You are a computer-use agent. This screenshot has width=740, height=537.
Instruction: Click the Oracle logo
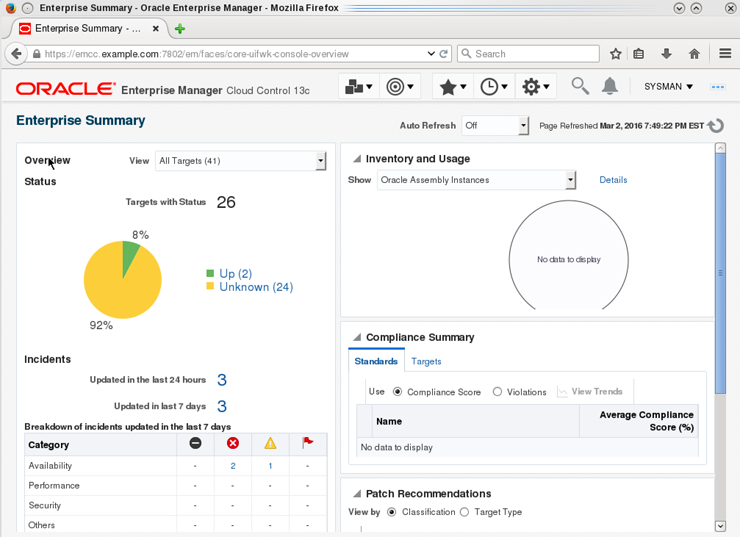tap(66, 89)
